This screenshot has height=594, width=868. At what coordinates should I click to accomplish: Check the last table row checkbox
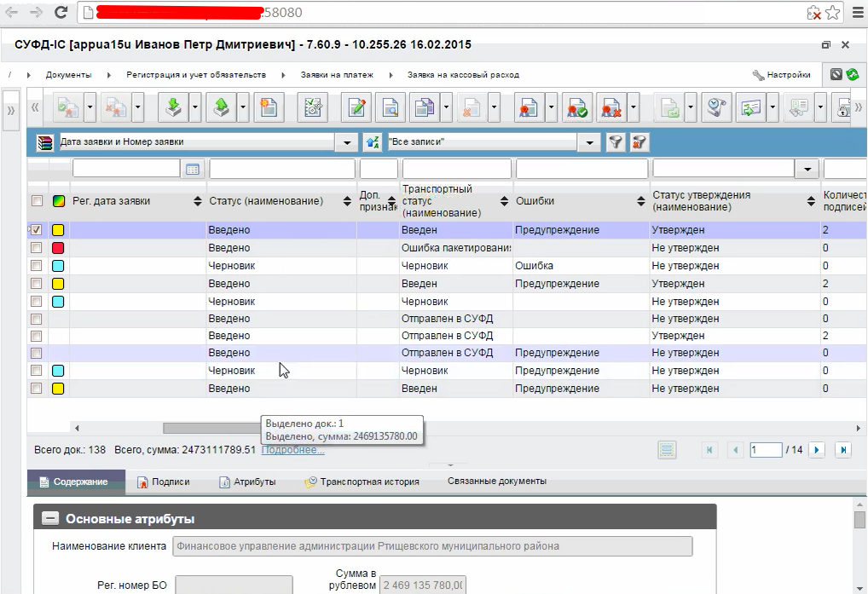coord(36,389)
